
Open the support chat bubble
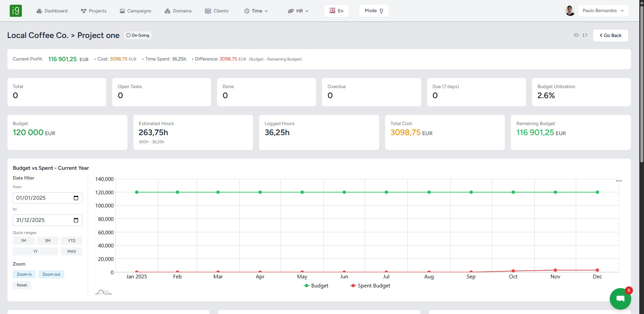click(620, 299)
